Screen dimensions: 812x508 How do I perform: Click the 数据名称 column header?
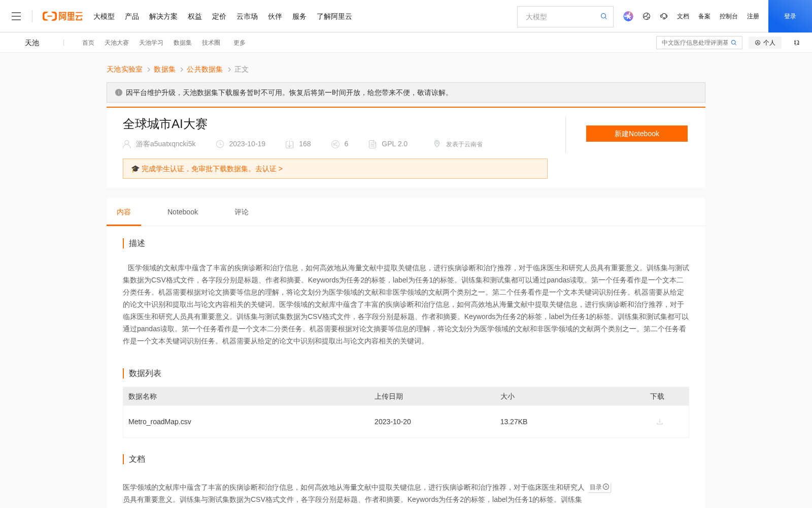point(143,396)
